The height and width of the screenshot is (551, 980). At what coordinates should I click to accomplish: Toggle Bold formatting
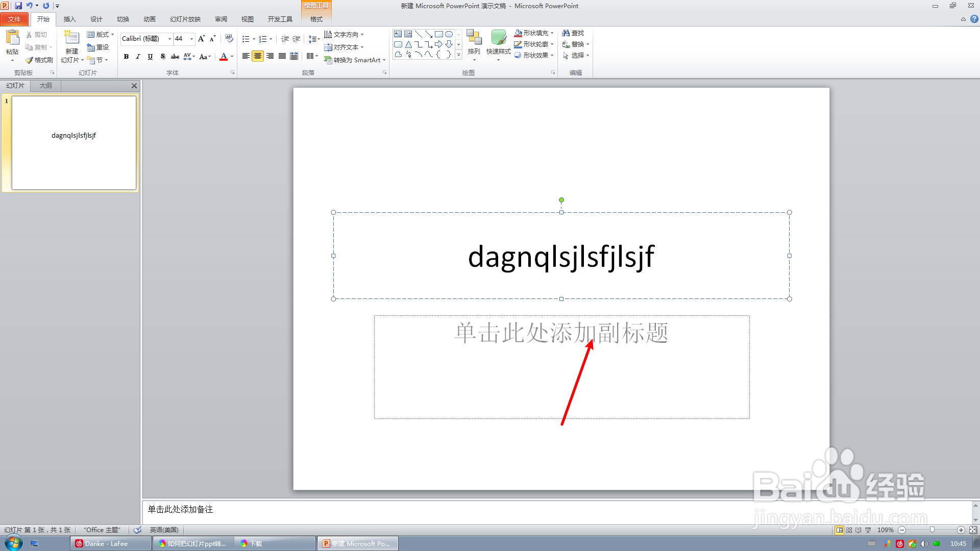click(126, 57)
